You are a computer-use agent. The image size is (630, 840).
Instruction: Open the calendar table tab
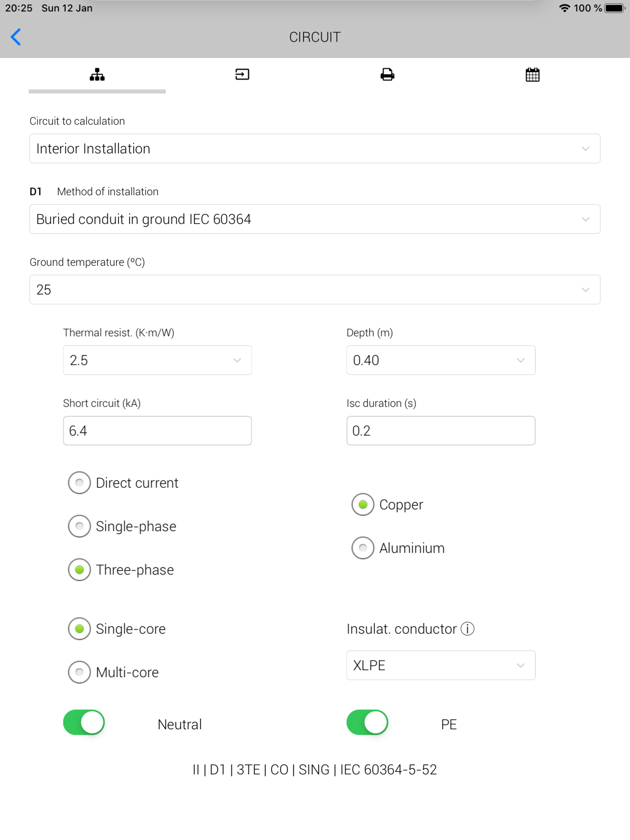pyautogui.click(x=532, y=75)
